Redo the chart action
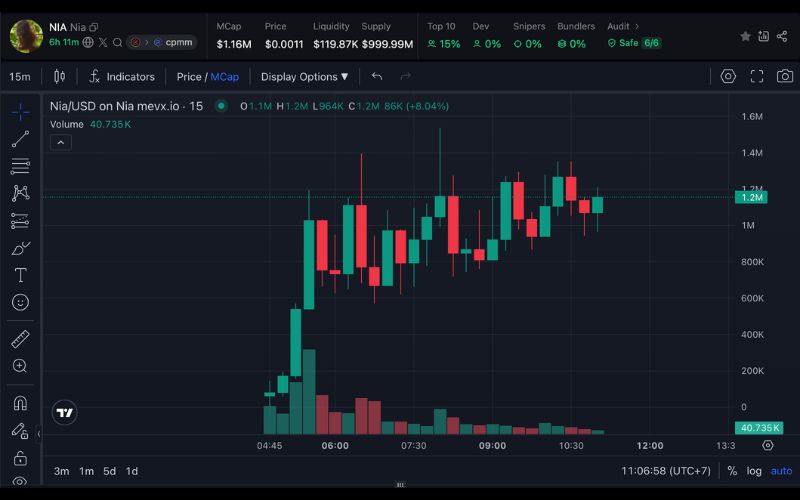This screenshot has height=500, width=800. coord(406,77)
